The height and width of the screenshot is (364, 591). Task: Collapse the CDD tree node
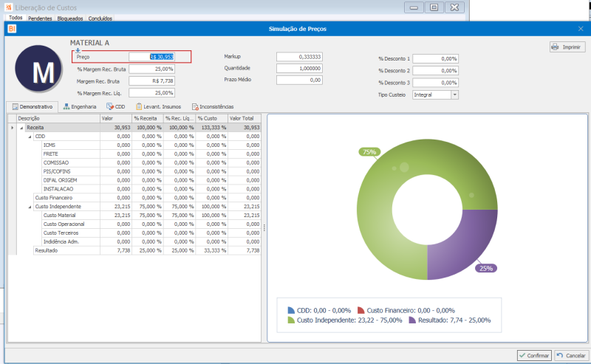30,137
